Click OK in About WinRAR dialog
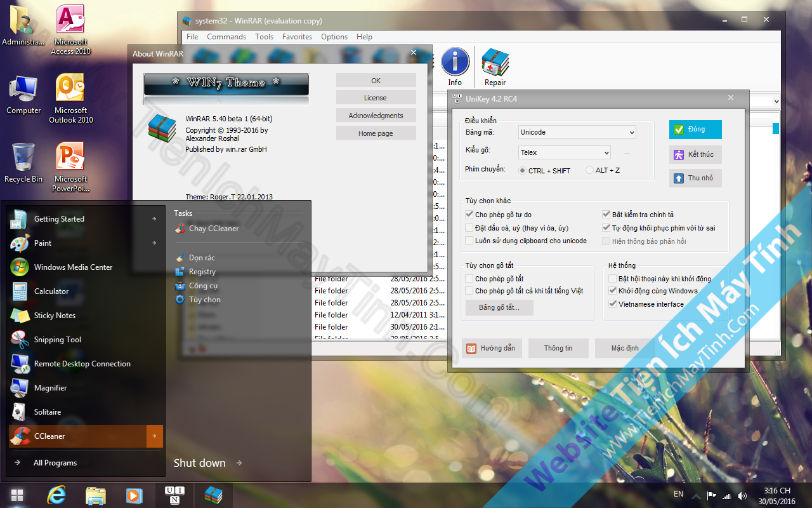 pos(376,81)
